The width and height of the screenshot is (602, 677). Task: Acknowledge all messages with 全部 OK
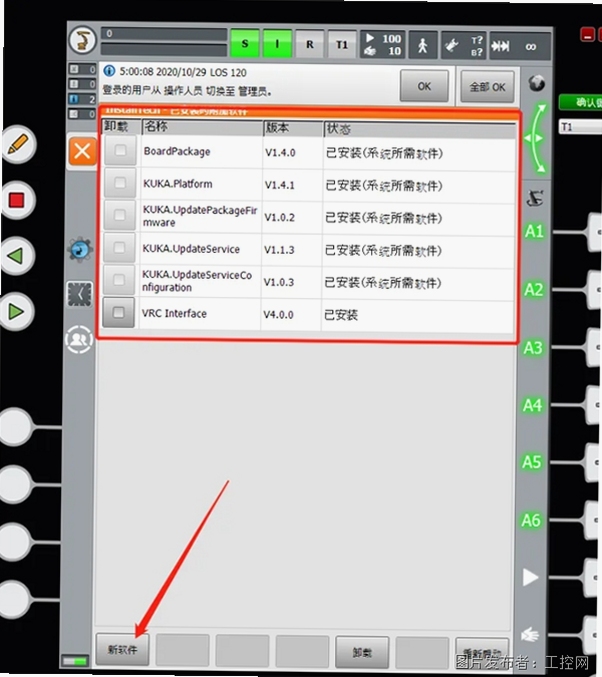(487, 87)
